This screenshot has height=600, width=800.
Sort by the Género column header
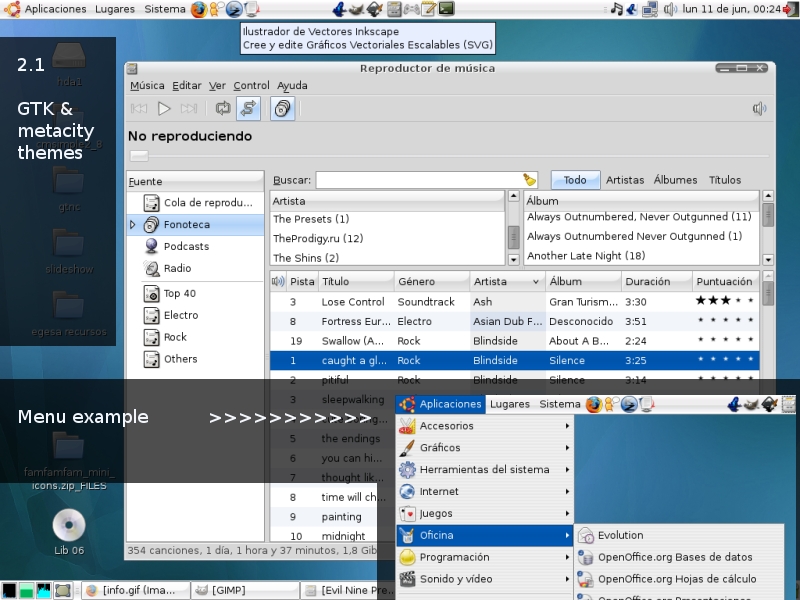pos(432,282)
